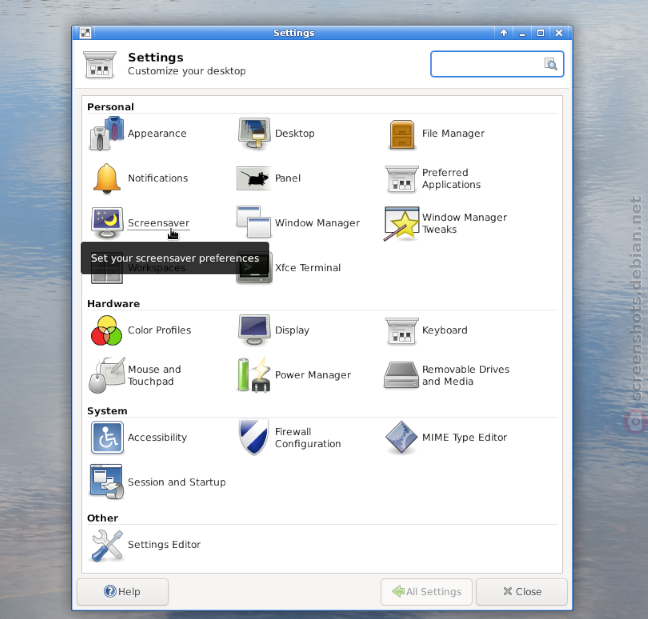Click the Desktop label

(295, 133)
